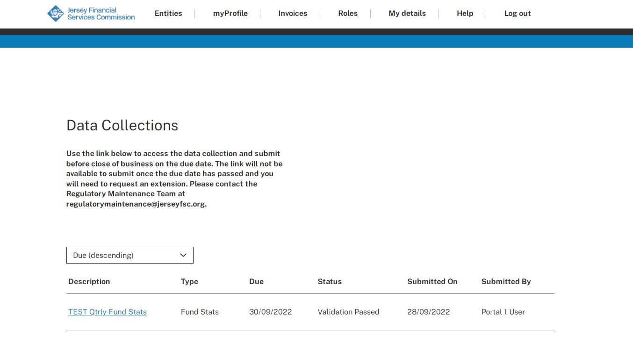Click the Type column header
The width and height of the screenshot is (633, 364).
[189, 282]
